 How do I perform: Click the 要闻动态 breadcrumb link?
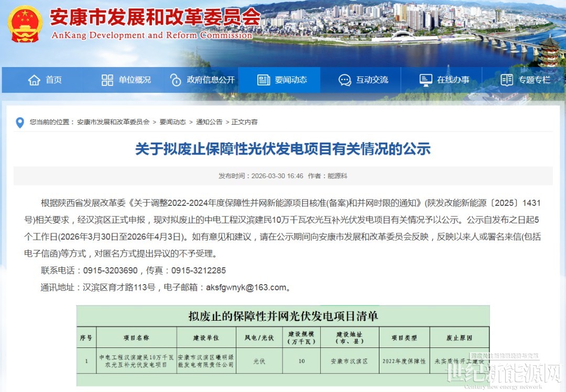(x=173, y=122)
